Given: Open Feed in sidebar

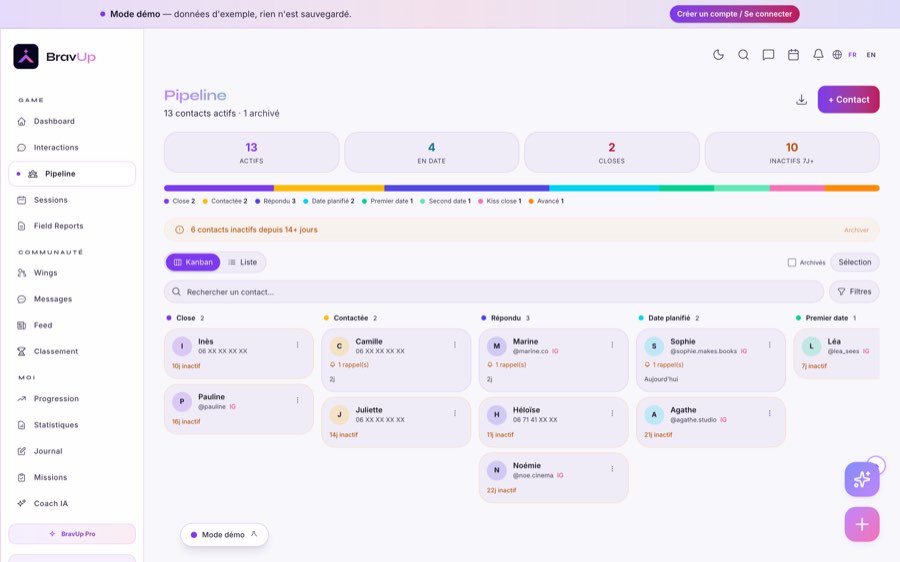Looking at the screenshot, I should pyautogui.click(x=72, y=325).
